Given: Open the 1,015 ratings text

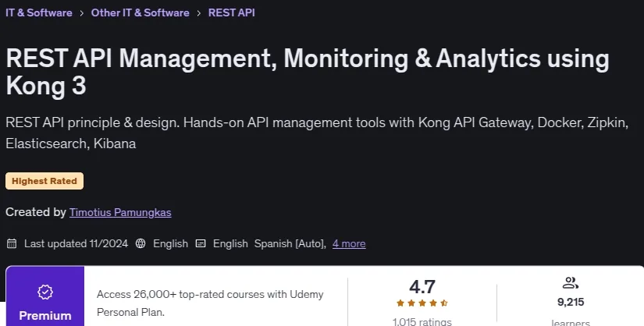Looking at the screenshot, I should click(x=422, y=321).
